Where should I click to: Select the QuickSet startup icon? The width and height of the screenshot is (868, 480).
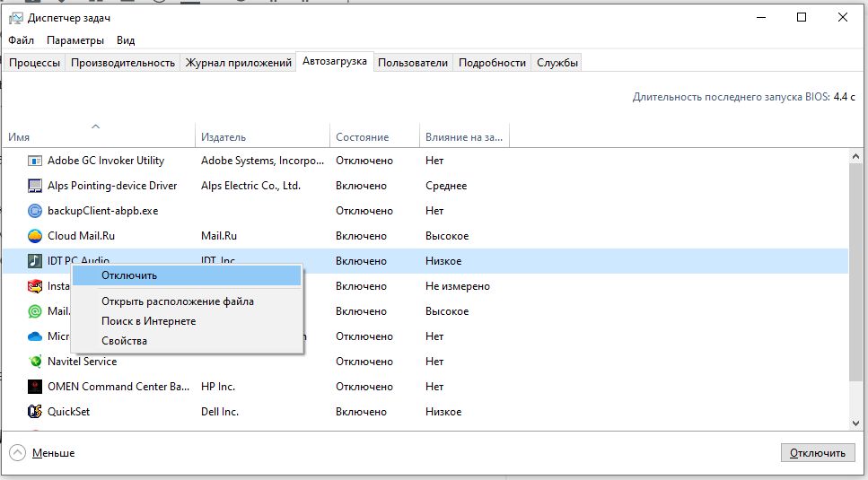coord(35,412)
